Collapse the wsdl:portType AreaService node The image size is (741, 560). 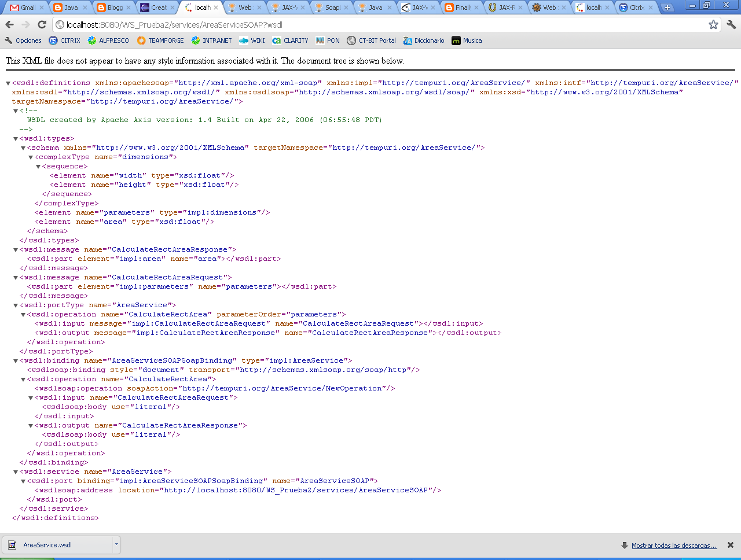(16, 305)
